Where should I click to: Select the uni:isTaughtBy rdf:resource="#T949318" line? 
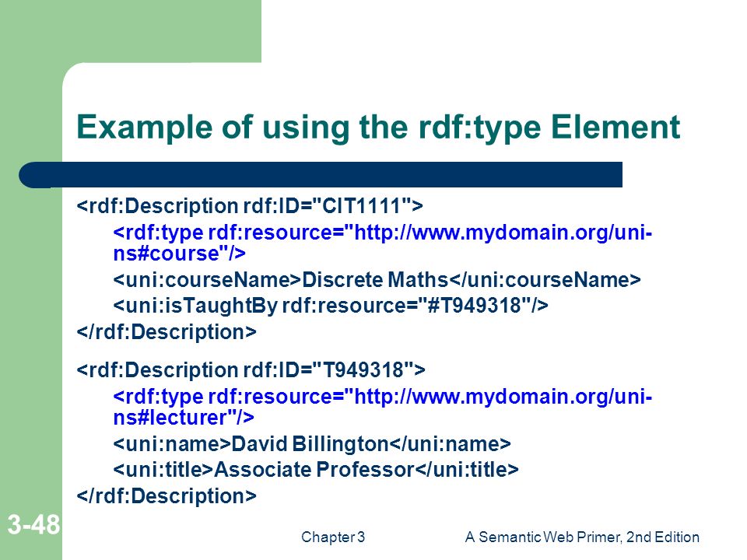[x=331, y=305]
